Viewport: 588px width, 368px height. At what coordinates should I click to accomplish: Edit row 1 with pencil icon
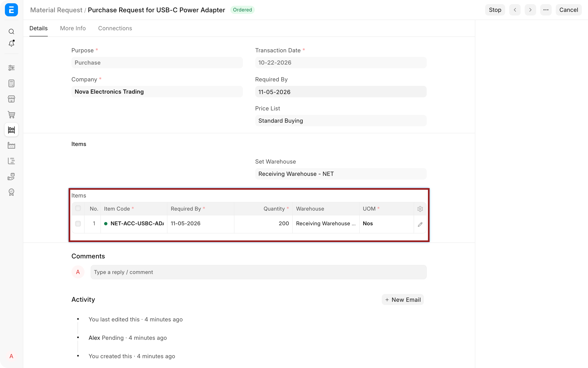pyautogui.click(x=420, y=224)
